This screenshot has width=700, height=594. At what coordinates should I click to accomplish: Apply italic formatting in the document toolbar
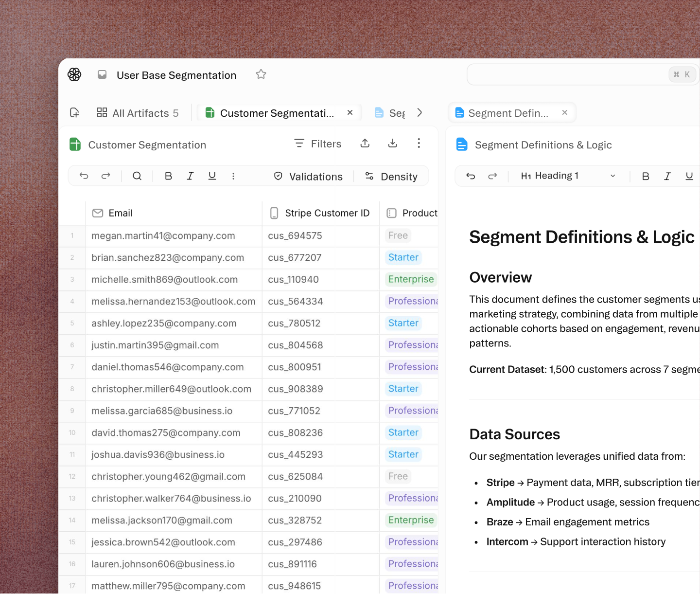pos(667,176)
